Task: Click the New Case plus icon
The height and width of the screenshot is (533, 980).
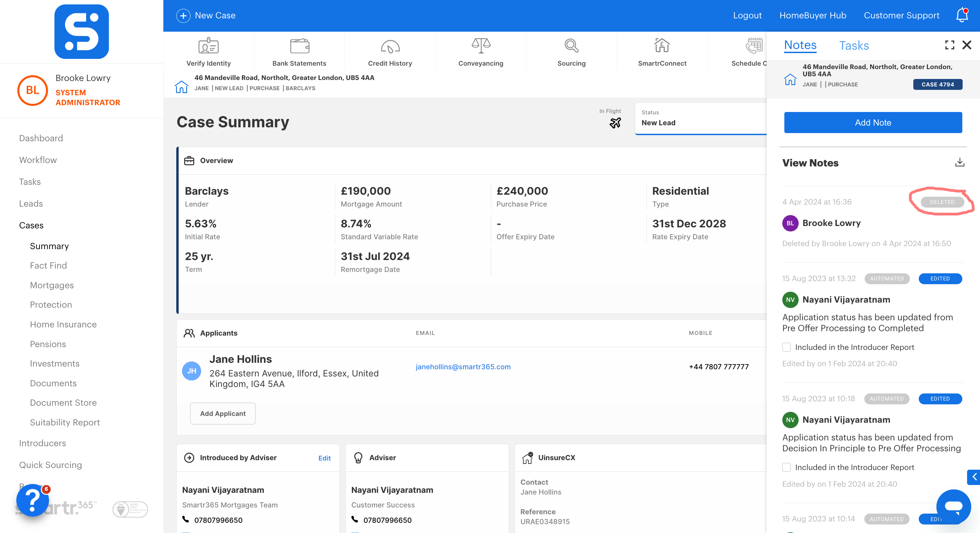Action: pyautogui.click(x=183, y=16)
